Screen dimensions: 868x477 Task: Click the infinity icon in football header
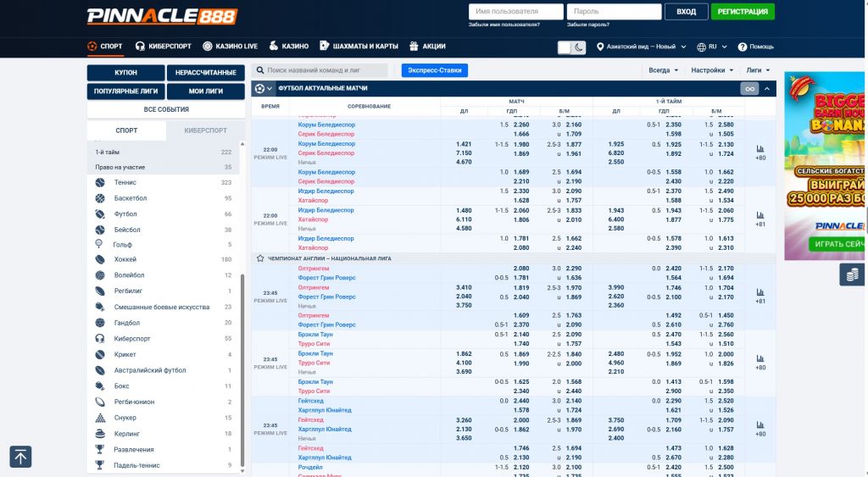coord(749,88)
